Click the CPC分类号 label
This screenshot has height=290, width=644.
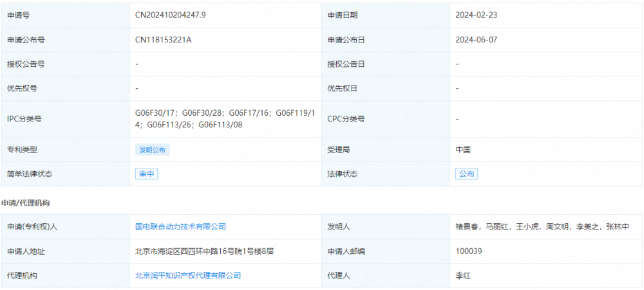346,120
